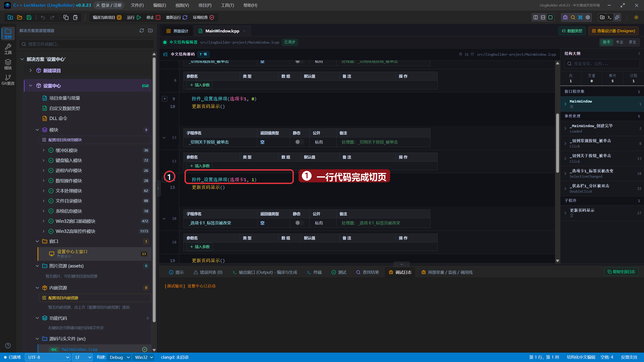Image resolution: width=644 pixels, height=362 pixels.
Task: Click the AI sparkle icon
Action: click(617, 17)
